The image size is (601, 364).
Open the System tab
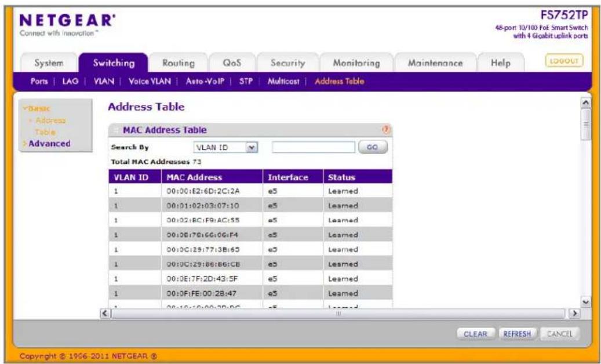click(49, 63)
